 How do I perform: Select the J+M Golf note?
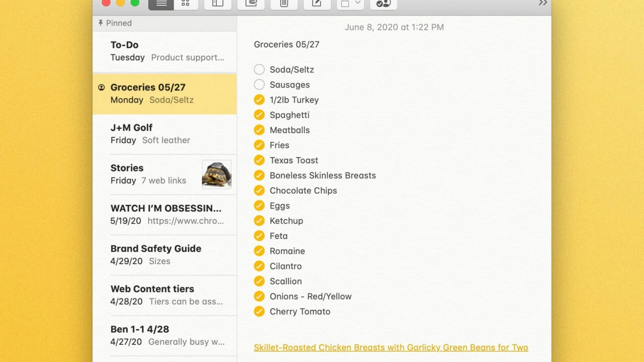[164, 134]
